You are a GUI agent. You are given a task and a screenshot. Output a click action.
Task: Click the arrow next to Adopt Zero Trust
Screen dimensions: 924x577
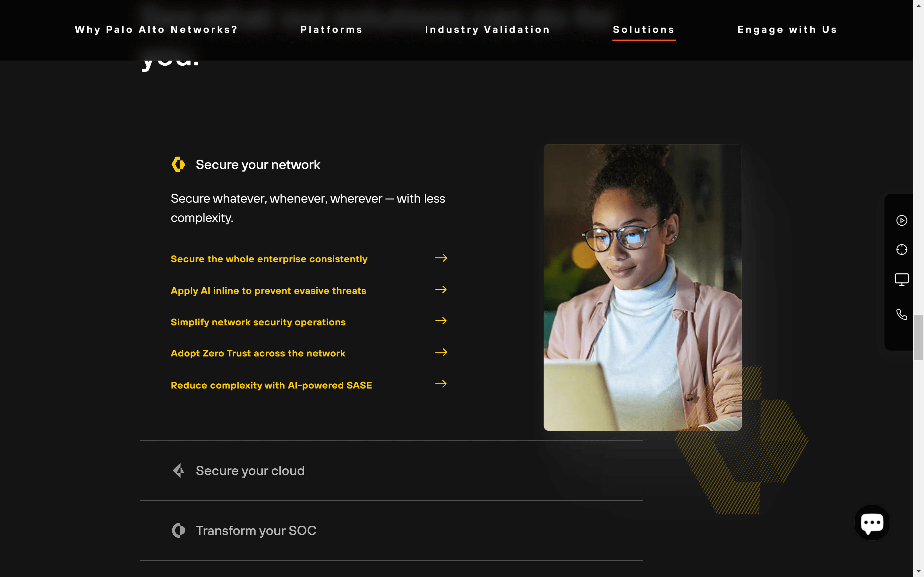pos(441,352)
